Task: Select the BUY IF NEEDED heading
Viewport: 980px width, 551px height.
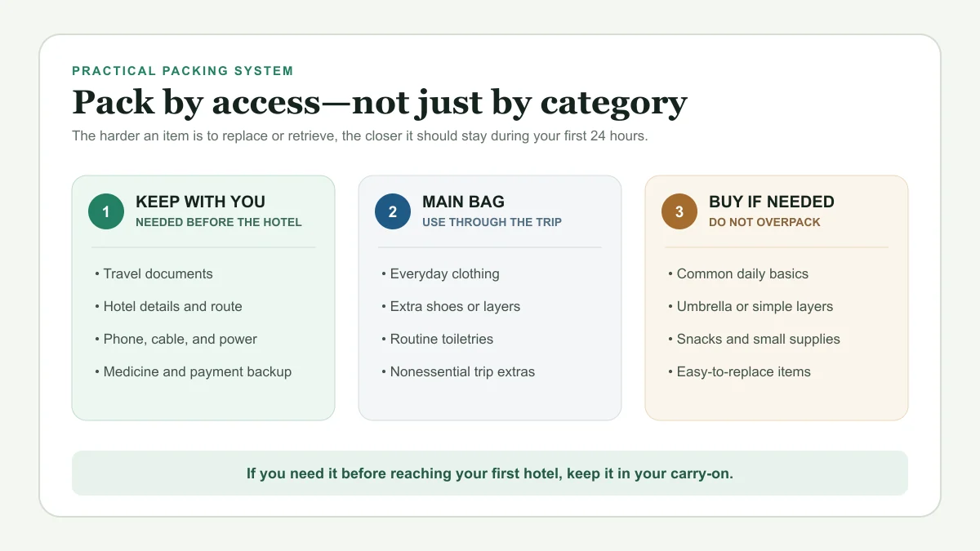Action: click(x=772, y=202)
